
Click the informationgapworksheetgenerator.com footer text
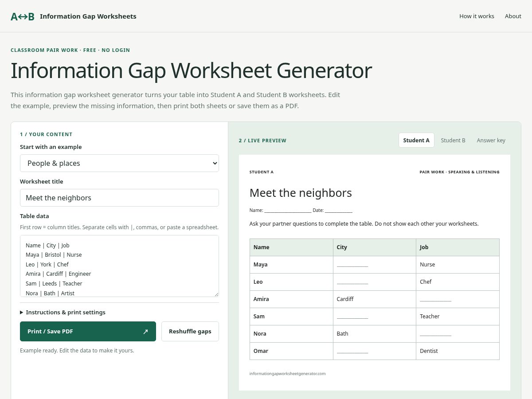click(288, 374)
